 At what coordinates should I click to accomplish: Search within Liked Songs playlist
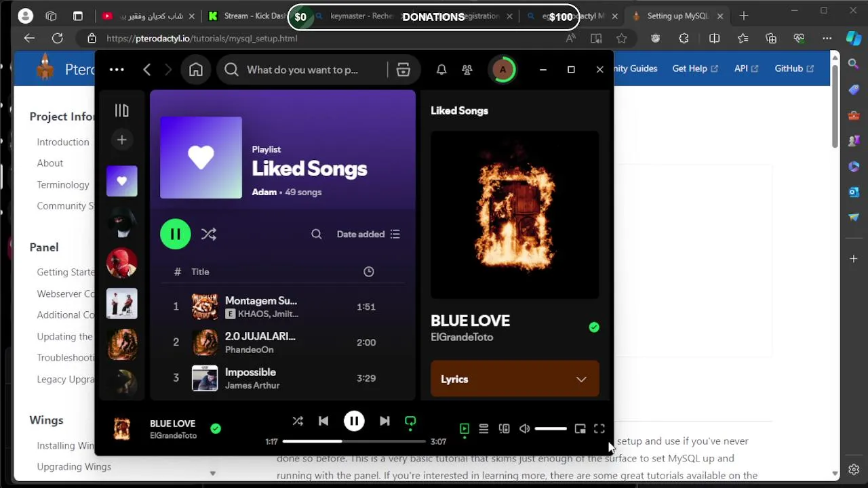click(x=317, y=234)
